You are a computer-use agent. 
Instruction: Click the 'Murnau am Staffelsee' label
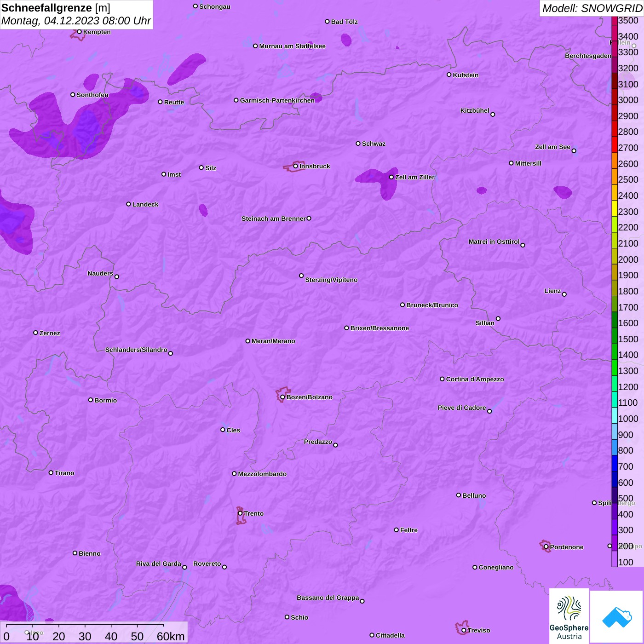point(292,46)
